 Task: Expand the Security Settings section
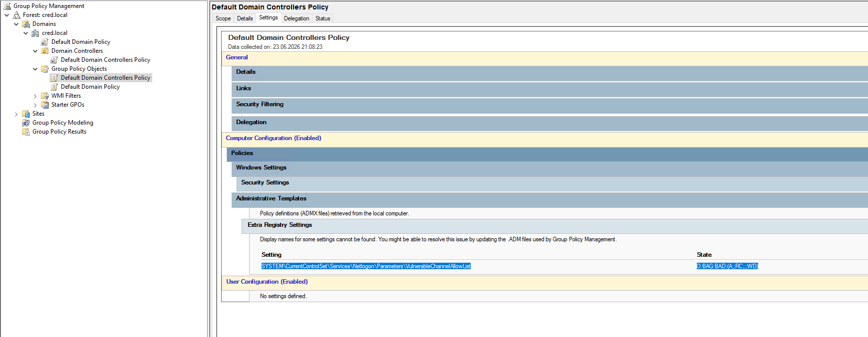click(x=552, y=183)
